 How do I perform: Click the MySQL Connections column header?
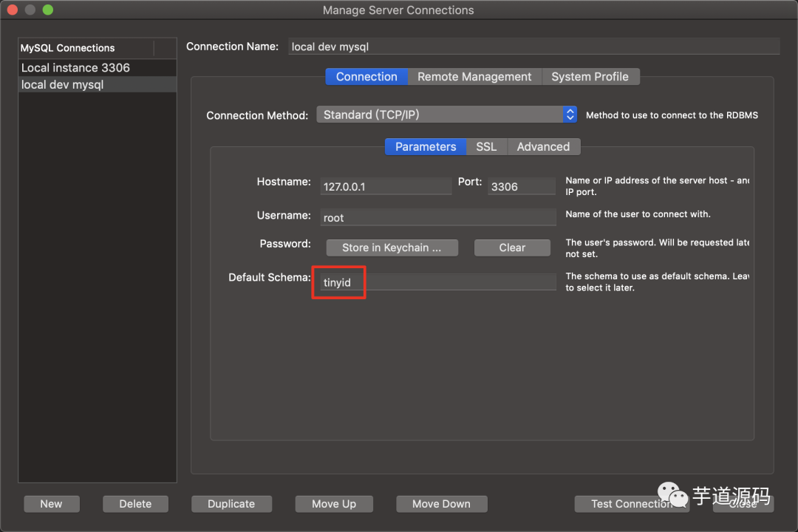click(x=86, y=48)
